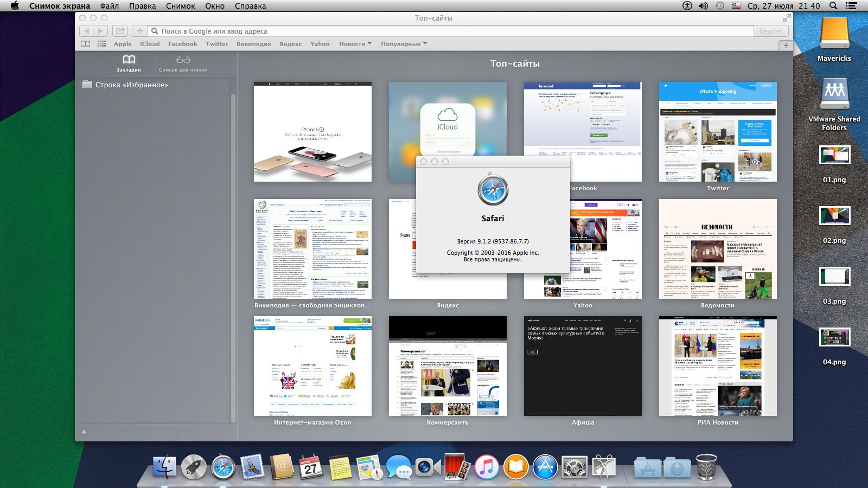Go back with the left arrow button

tap(86, 31)
